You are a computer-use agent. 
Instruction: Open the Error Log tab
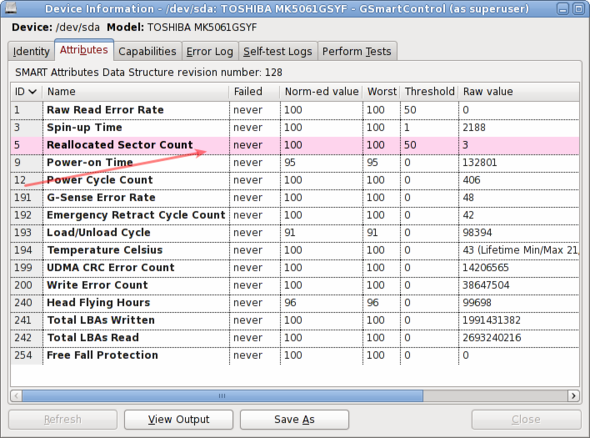coord(210,51)
